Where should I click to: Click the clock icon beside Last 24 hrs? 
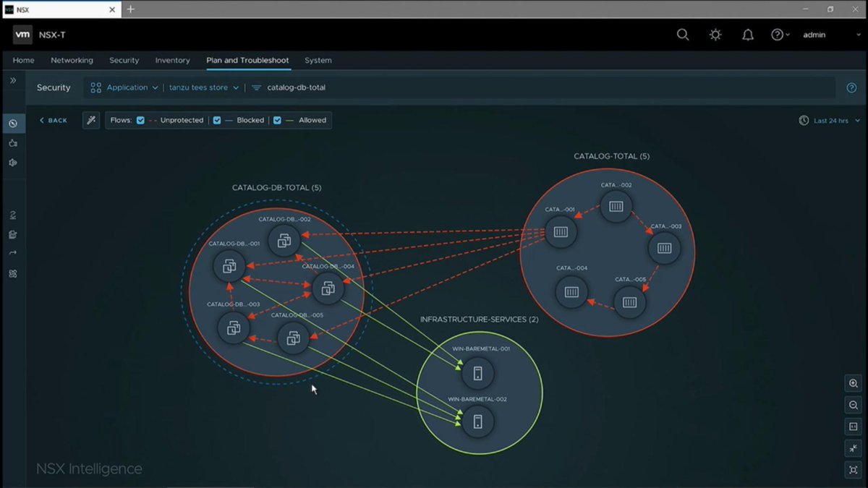pyautogui.click(x=804, y=121)
